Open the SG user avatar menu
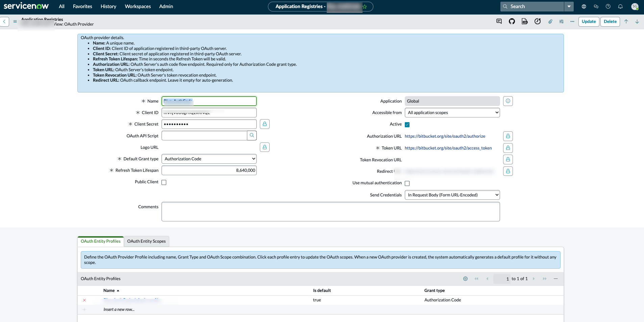 (635, 6)
